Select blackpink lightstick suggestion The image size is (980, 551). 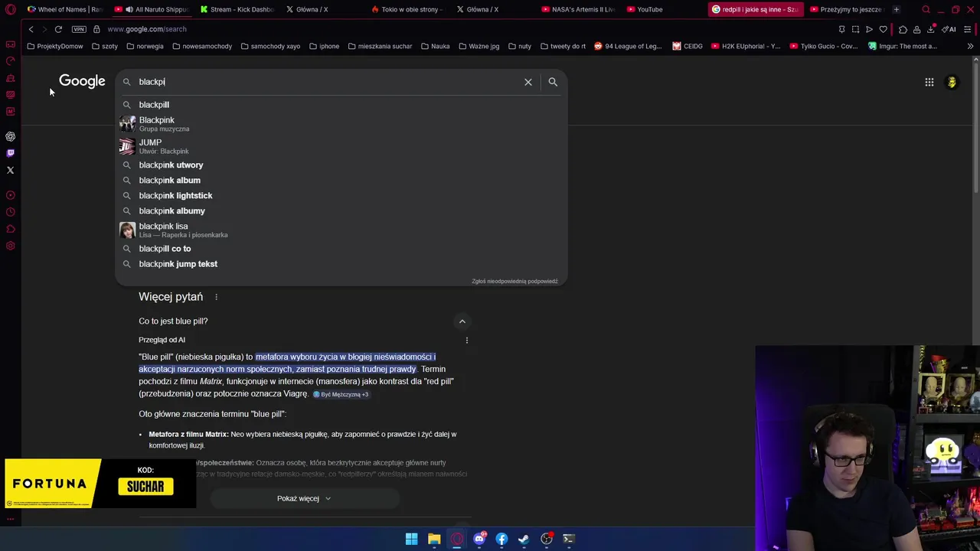click(x=341, y=196)
